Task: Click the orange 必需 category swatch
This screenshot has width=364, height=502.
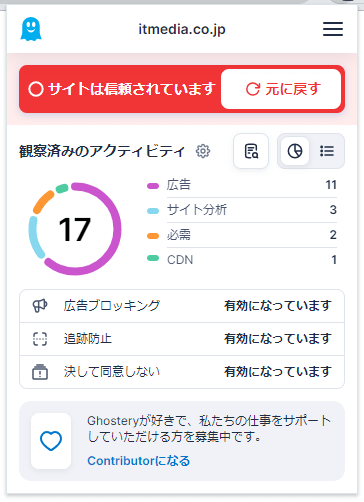Action: 153,236
